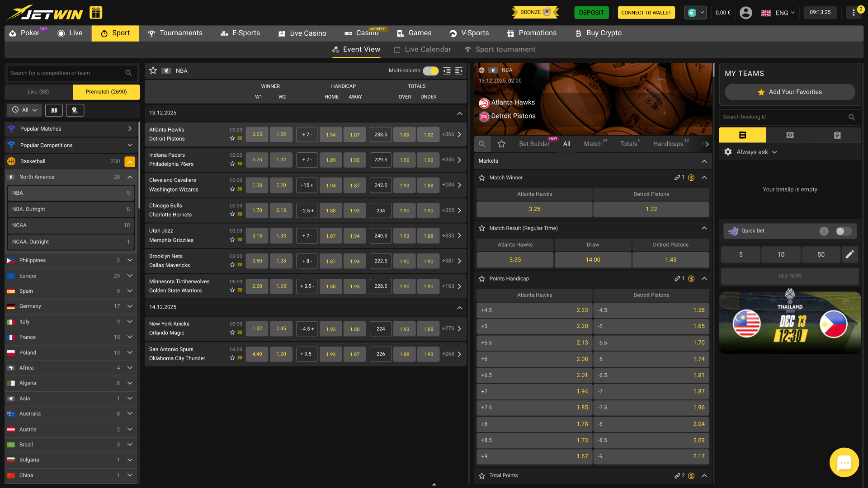Click the pencil icon to edit quick stake

coord(849,254)
